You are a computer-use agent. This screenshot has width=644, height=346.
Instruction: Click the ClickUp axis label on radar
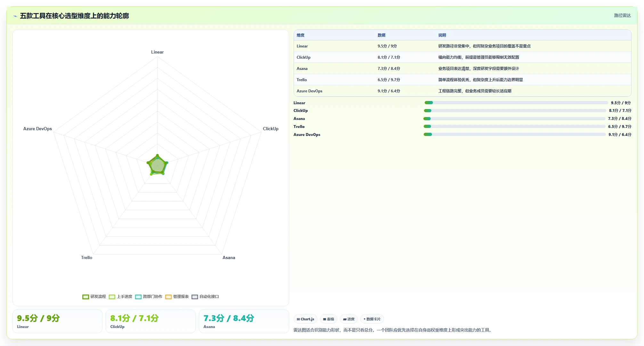(x=271, y=129)
